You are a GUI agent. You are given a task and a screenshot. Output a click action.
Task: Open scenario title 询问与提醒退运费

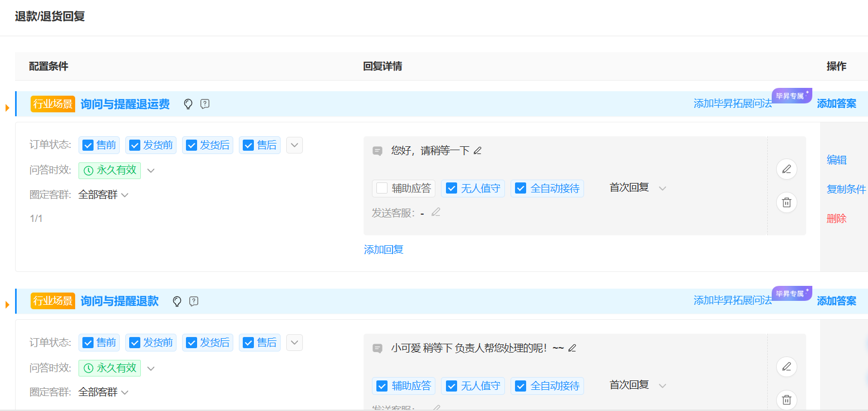(x=125, y=104)
